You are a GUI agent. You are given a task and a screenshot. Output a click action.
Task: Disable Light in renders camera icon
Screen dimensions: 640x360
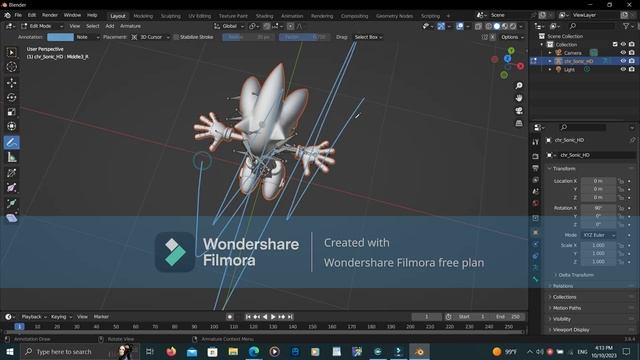632,69
